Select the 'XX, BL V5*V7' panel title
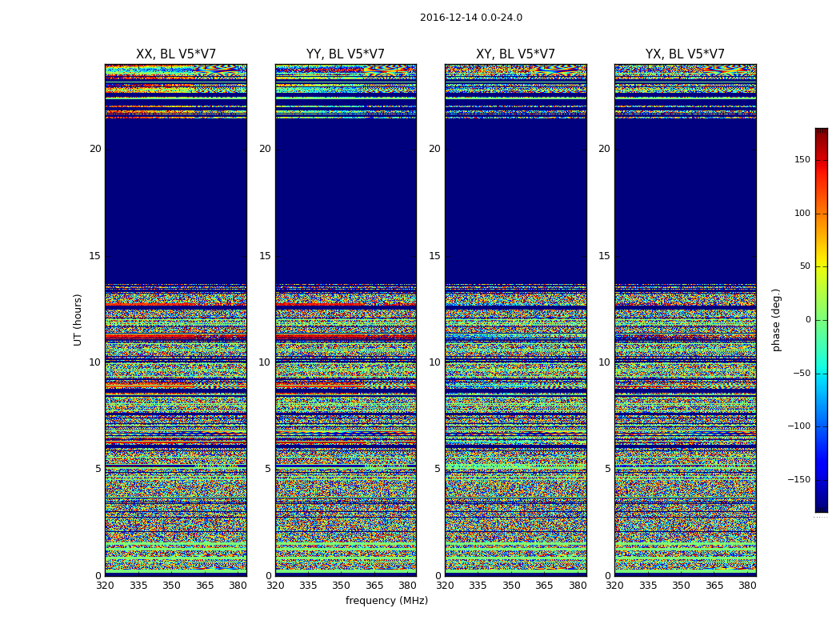The width and height of the screenshot is (840, 640). coord(176,54)
